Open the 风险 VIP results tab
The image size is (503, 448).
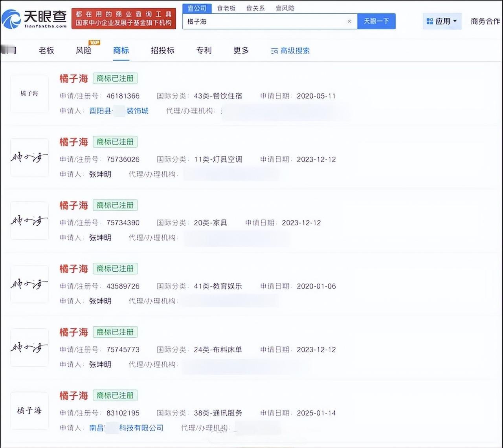pyautogui.click(x=84, y=50)
